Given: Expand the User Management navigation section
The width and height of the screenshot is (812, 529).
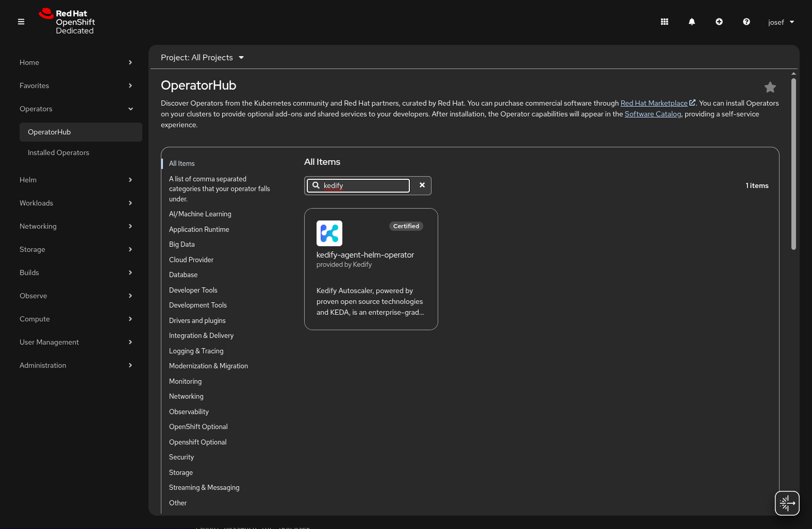Looking at the screenshot, I should (76, 342).
